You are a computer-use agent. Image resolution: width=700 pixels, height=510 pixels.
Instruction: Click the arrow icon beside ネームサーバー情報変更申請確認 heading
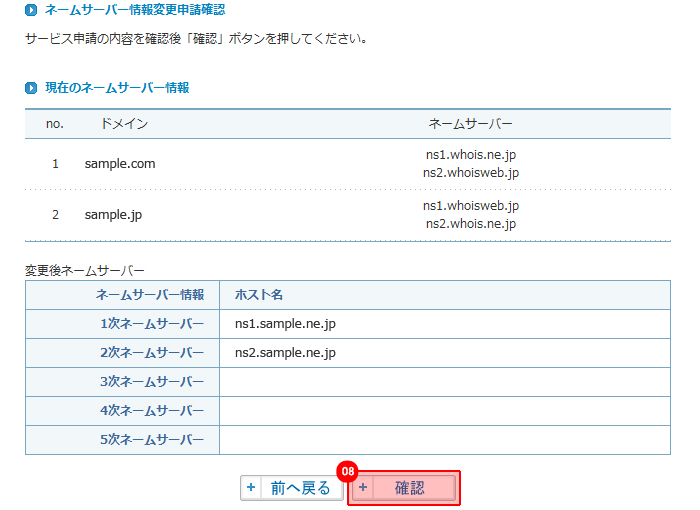pyautogui.click(x=31, y=10)
